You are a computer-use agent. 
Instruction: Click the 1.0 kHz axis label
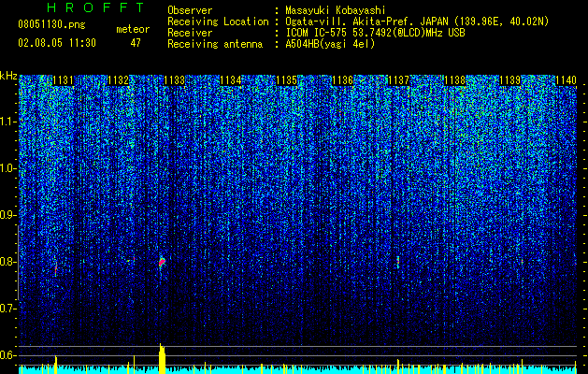click(x=8, y=168)
